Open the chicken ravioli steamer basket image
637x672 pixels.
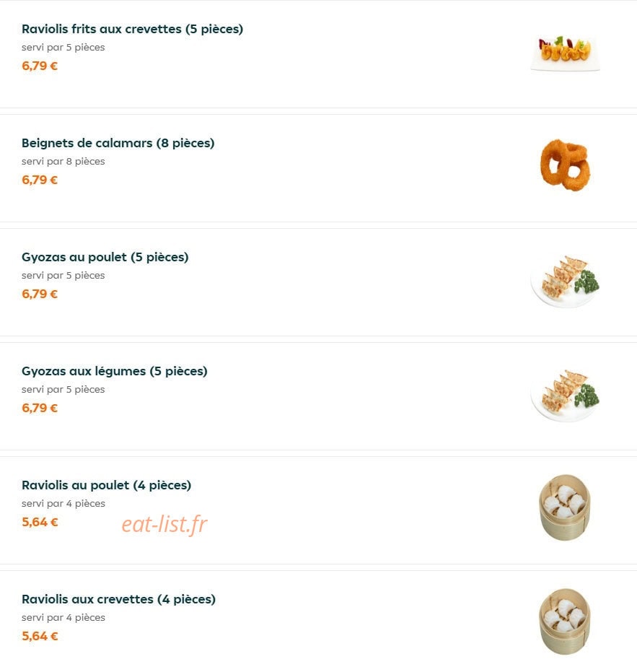tap(565, 507)
